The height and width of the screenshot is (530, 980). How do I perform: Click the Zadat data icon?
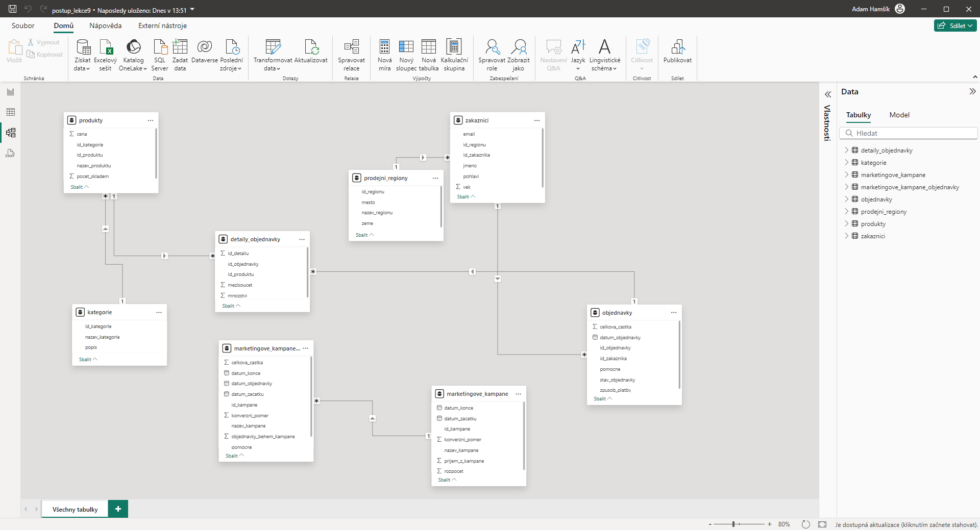click(x=180, y=46)
